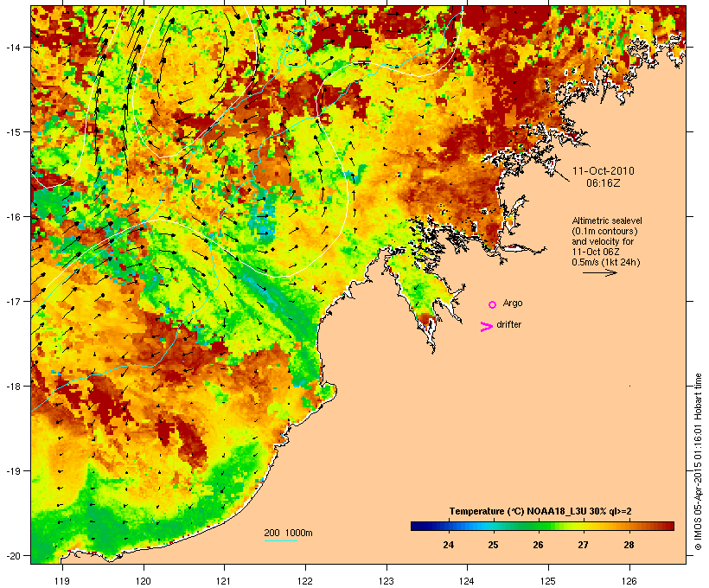The height and width of the screenshot is (588, 709).
Task: Click the latitude label '-19'
Action: [x=12, y=471]
